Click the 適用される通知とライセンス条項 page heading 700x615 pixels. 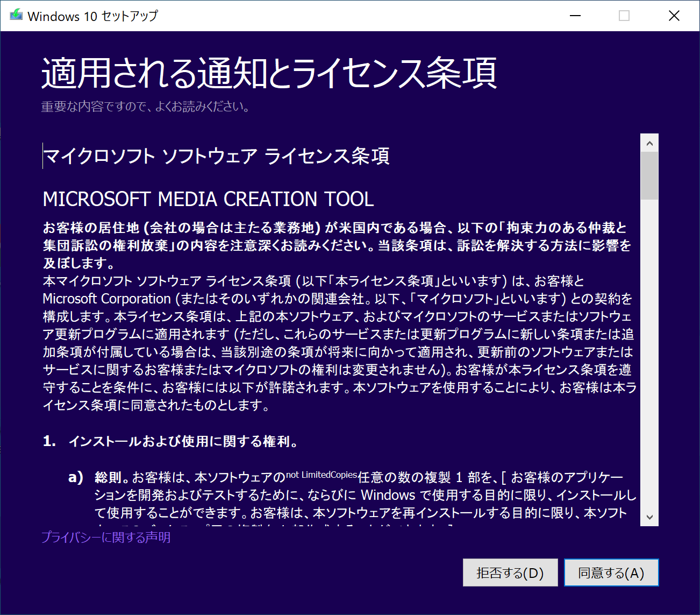click(269, 73)
